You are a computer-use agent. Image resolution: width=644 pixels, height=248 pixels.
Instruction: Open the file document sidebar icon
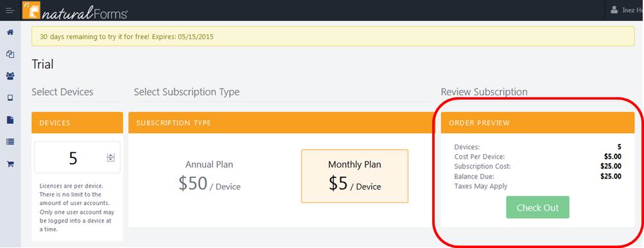(x=10, y=120)
